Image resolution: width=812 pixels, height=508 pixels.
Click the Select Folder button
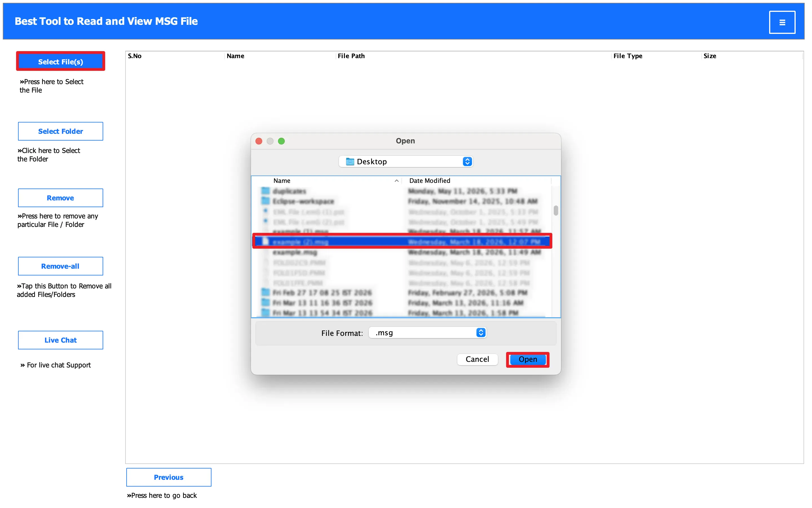pyautogui.click(x=60, y=131)
